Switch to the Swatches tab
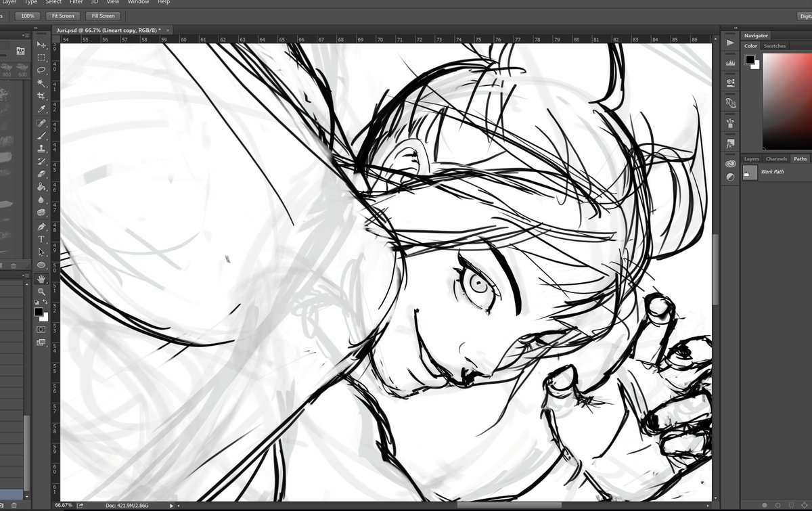 [775, 46]
